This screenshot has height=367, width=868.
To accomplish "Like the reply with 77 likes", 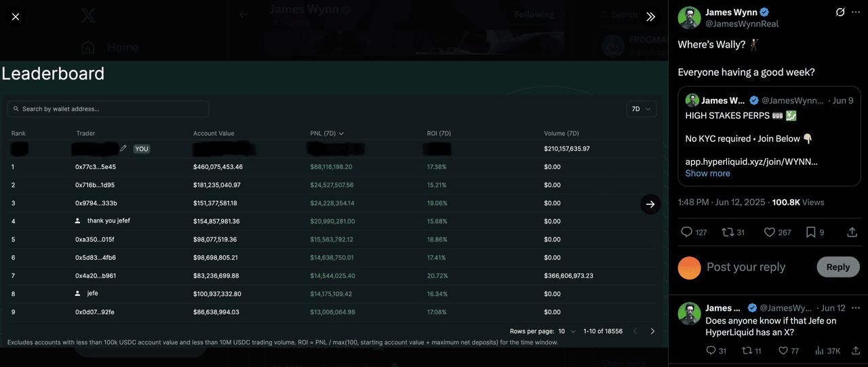I will pyautogui.click(x=783, y=351).
